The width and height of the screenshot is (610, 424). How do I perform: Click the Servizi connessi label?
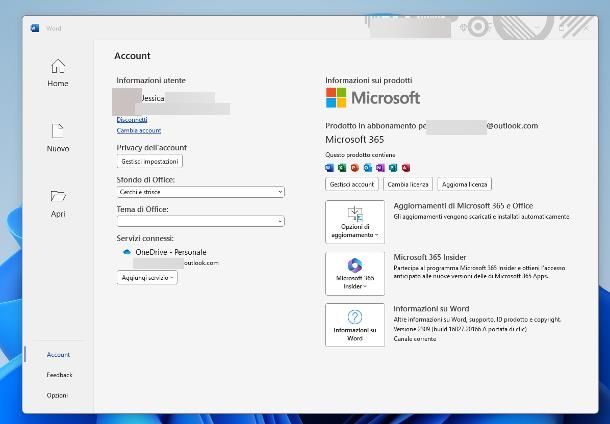click(x=145, y=238)
